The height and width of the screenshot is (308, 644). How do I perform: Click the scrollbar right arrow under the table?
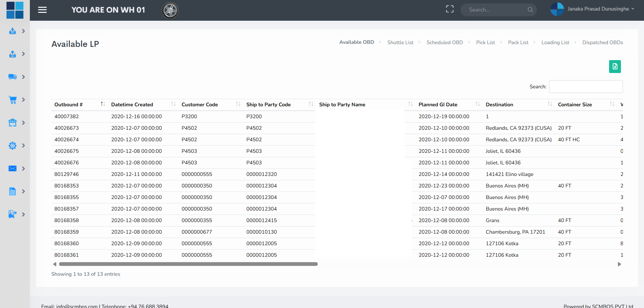click(619, 264)
